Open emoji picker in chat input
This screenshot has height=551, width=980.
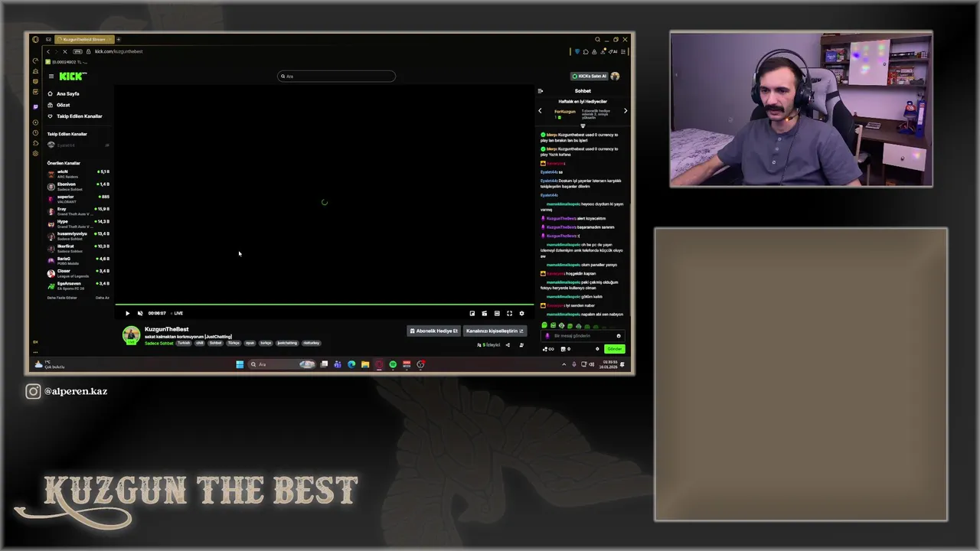point(619,336)
